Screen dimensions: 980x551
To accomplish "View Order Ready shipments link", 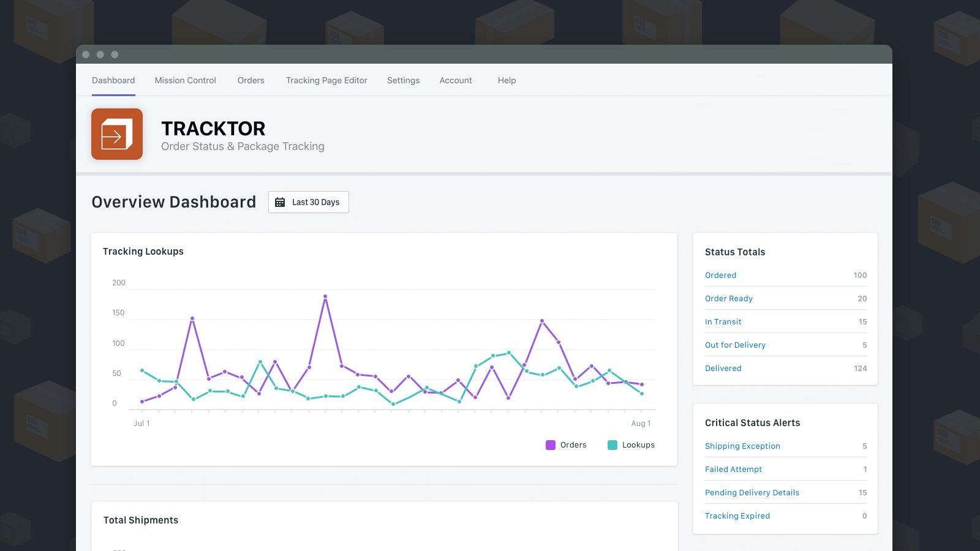I will [x=728, y=299].
